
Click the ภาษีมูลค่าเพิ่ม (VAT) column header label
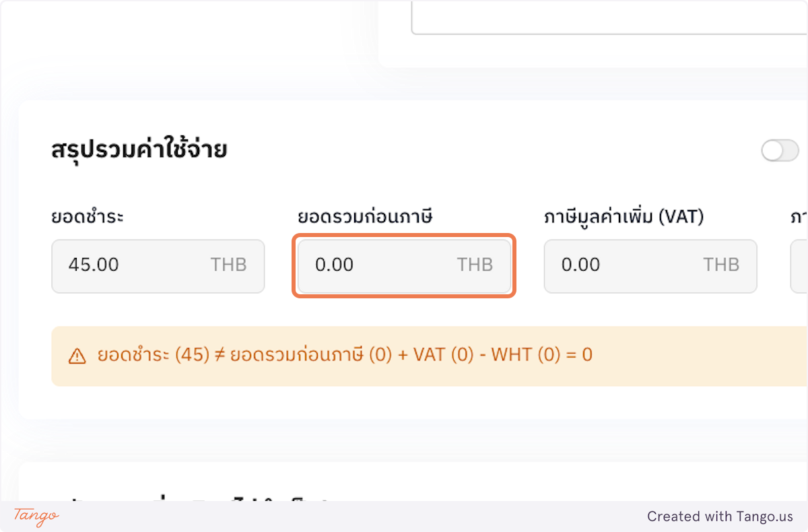(x=625, y=216)
